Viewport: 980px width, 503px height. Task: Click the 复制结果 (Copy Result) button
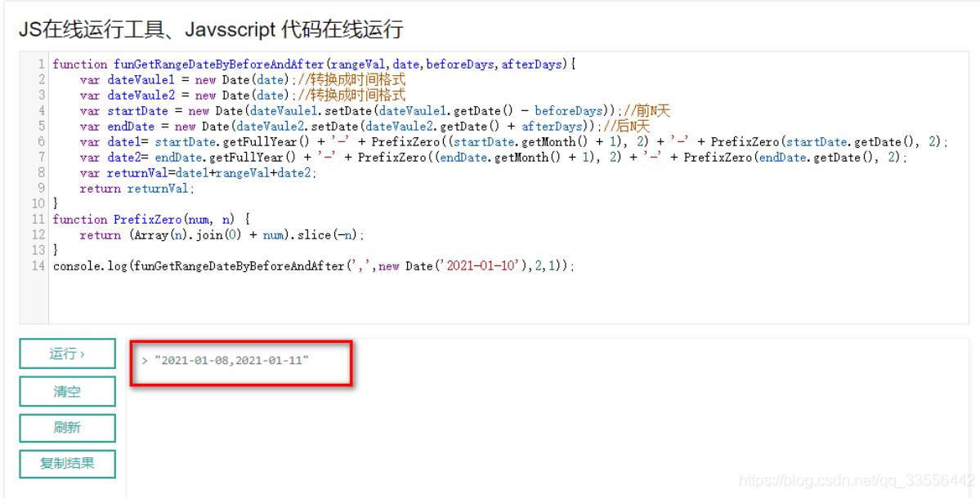click(65, 462)
